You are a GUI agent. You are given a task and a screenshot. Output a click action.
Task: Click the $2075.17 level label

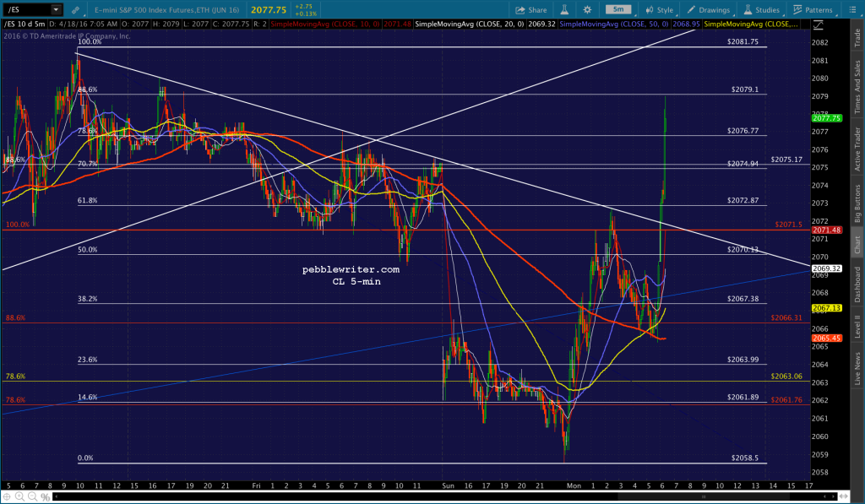[x=786, y=160]
